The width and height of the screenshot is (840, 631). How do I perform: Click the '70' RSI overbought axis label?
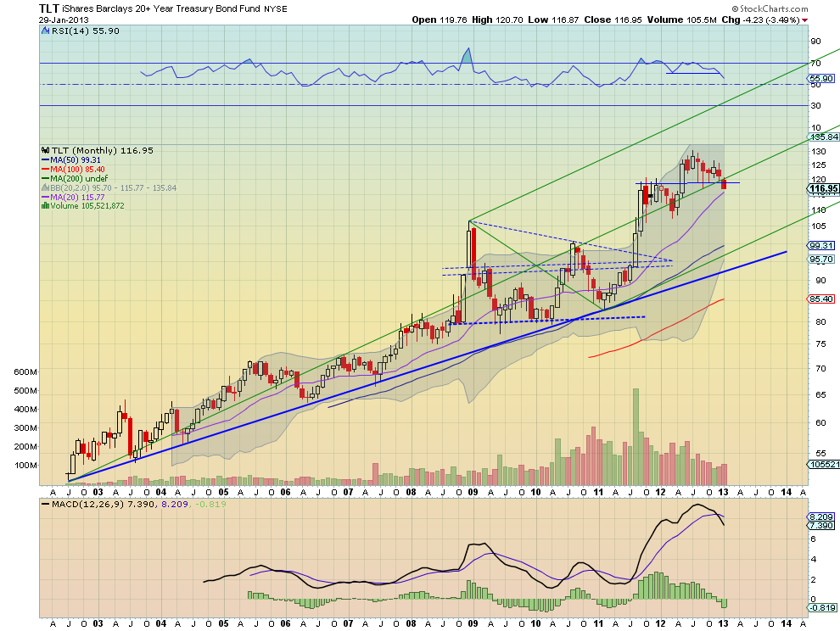pos(815,64)
